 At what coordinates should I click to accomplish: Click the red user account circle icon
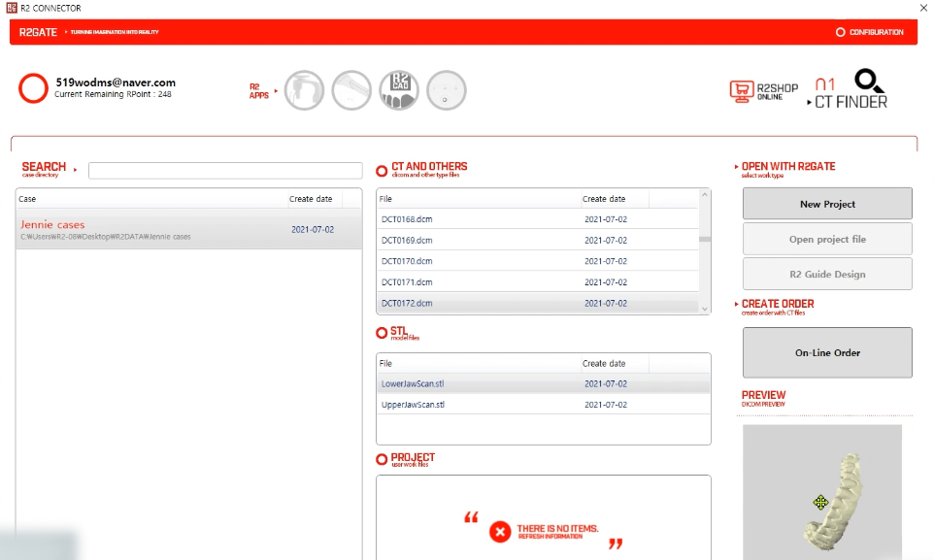(x=33, y=88)
